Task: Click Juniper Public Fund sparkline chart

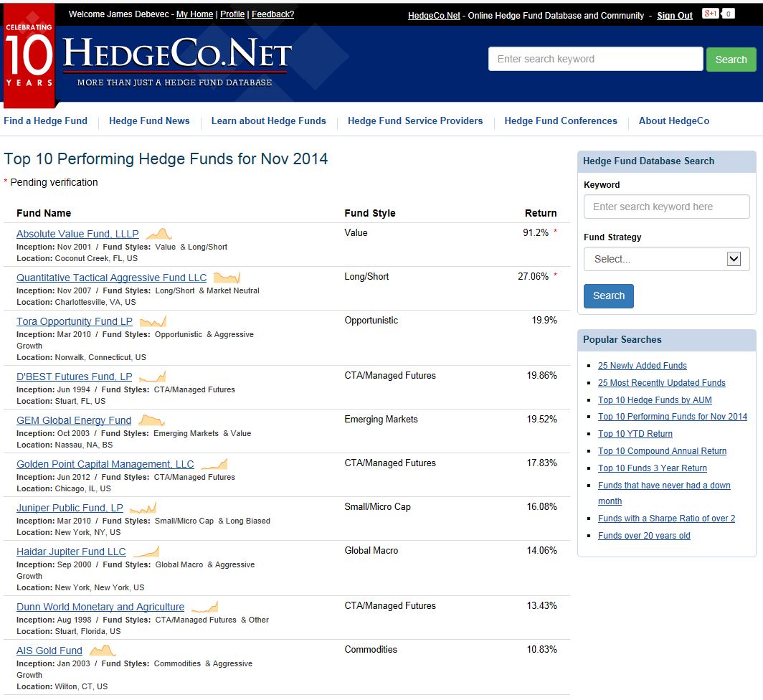Action: click(x=143, y=508)
